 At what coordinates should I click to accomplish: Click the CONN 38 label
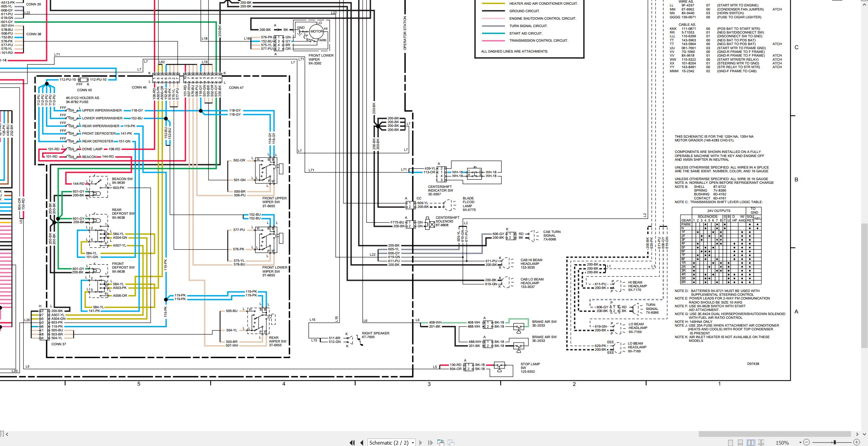tap(34, 34)
